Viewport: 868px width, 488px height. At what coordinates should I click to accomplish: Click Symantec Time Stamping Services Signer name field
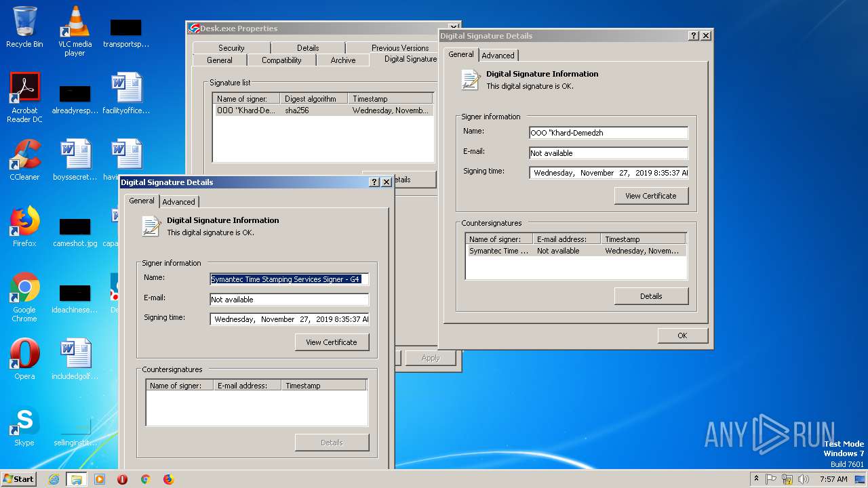290,279
